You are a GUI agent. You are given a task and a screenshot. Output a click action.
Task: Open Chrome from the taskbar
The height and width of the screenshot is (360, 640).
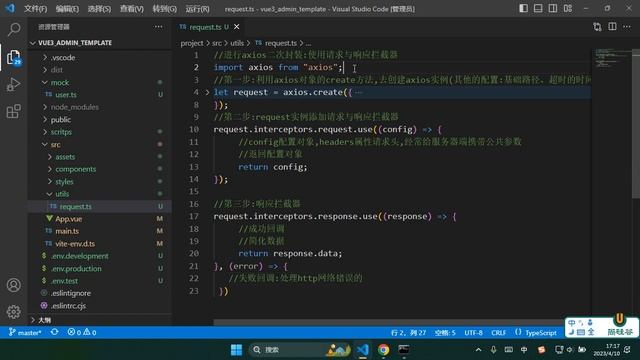383,350
